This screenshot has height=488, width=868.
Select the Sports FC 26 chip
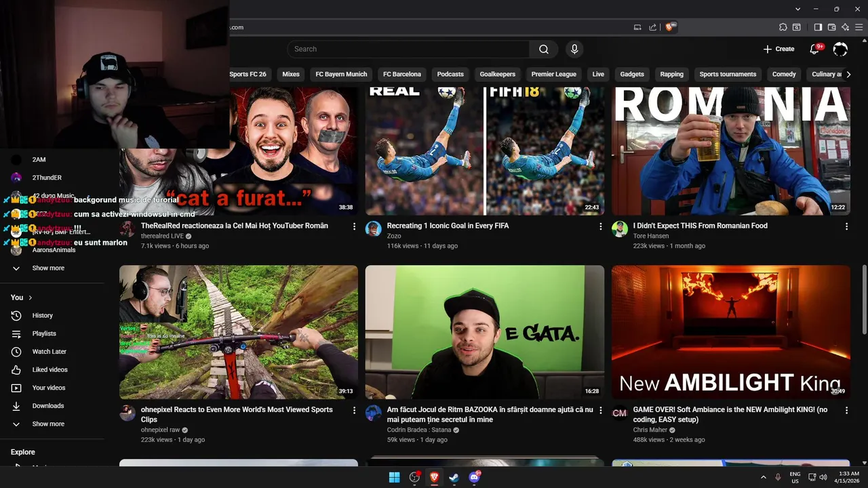coord(248,75)
